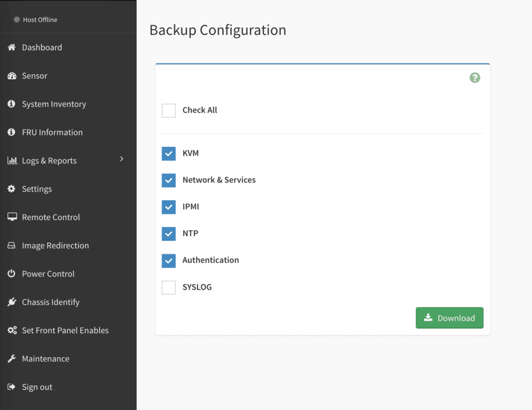The image size is (532, 410).
Task: Click the Logs & Reports chart icon
Action: point(11,160)
